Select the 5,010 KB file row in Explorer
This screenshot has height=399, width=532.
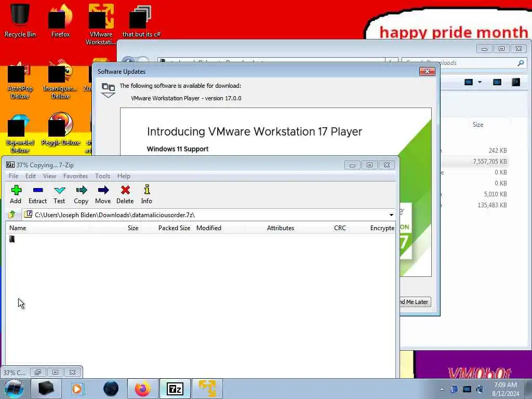pos(475,194)
